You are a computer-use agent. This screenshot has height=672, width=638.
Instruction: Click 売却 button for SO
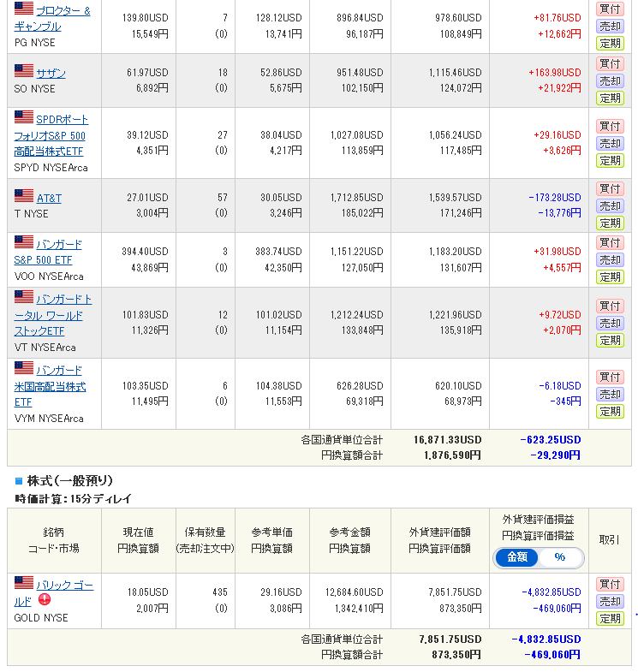[x=610, y=81]
